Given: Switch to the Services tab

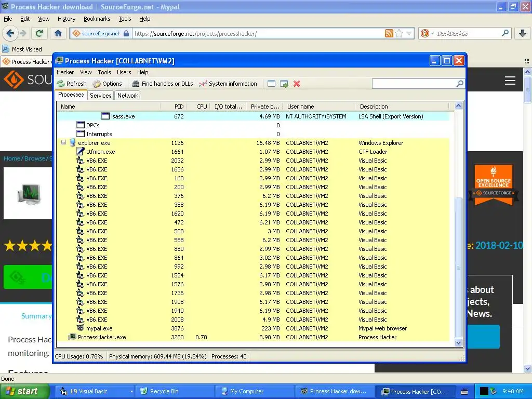Looking at the screenshot, I should click(100, 96).
